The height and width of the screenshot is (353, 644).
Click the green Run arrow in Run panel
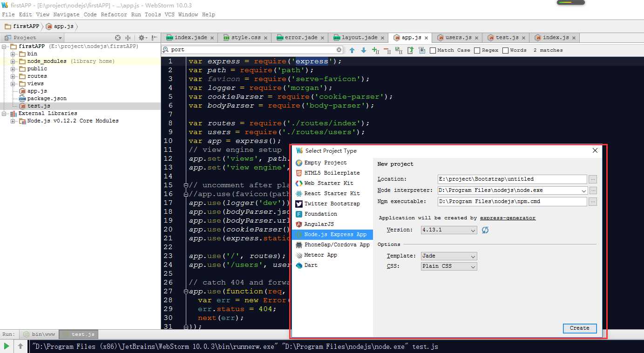click(x=7, y=346)
